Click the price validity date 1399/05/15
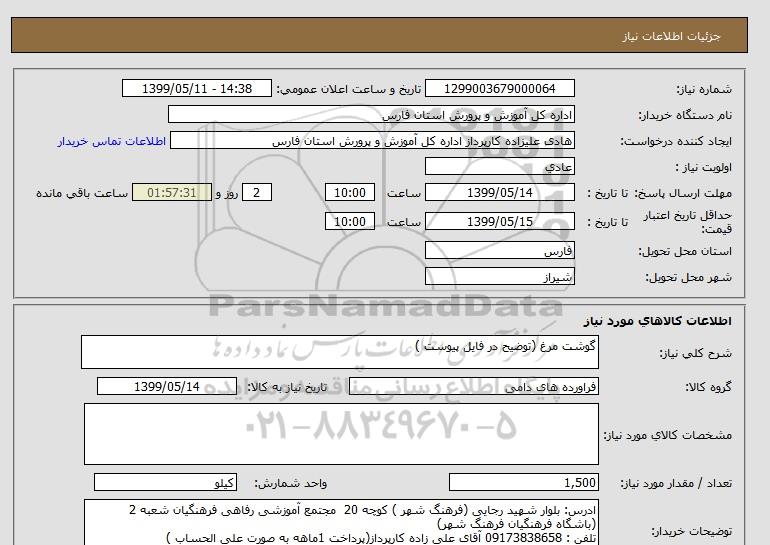This screenshot has height=545, width=770. 499,221
